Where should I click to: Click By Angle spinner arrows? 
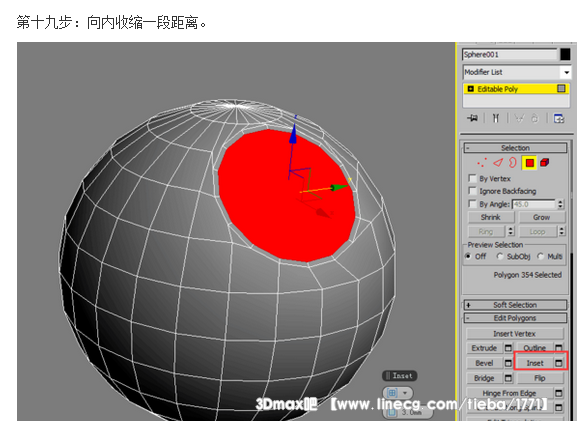pos(560,204)
